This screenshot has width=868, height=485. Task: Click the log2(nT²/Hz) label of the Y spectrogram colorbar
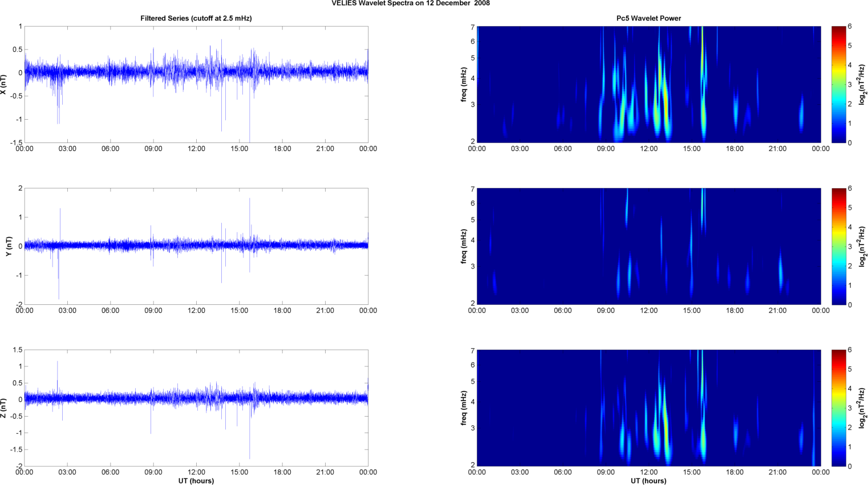coord(863,246)
